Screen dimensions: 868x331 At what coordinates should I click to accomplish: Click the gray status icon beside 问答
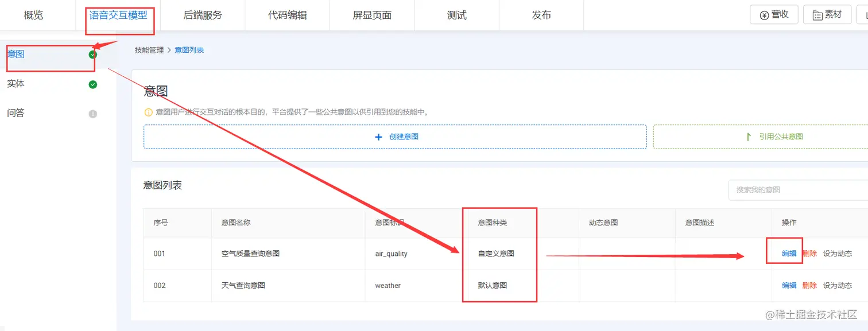click(x=92, y=113)
